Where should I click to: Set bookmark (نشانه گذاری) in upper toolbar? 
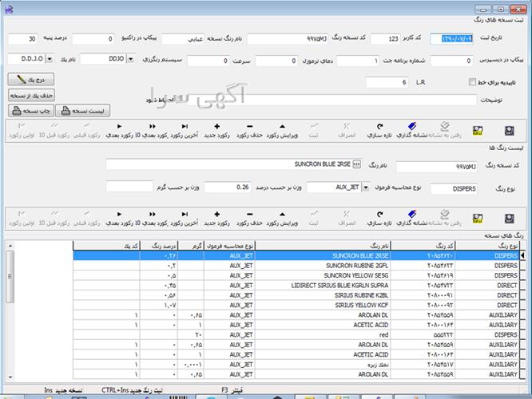[412, 131]
